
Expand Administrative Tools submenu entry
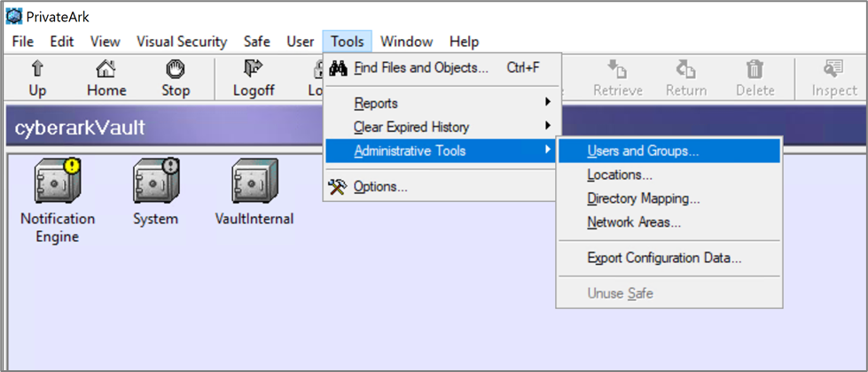(410, 151)
